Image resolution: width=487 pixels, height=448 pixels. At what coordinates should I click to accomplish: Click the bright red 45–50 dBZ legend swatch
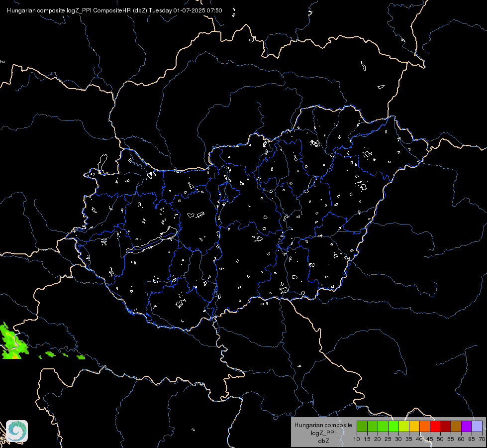click(x=435, y=426)
